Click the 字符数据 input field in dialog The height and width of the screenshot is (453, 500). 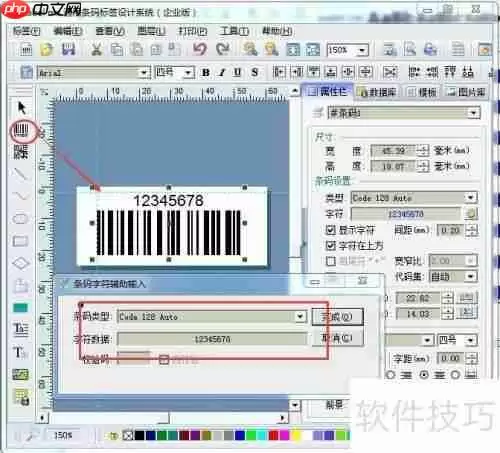[212, 339]
